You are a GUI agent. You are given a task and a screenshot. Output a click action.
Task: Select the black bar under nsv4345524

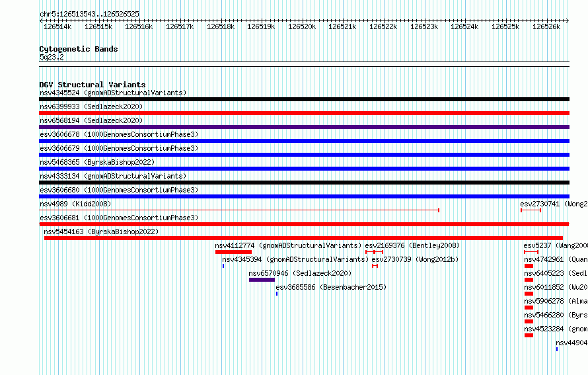tap(304, 99)
